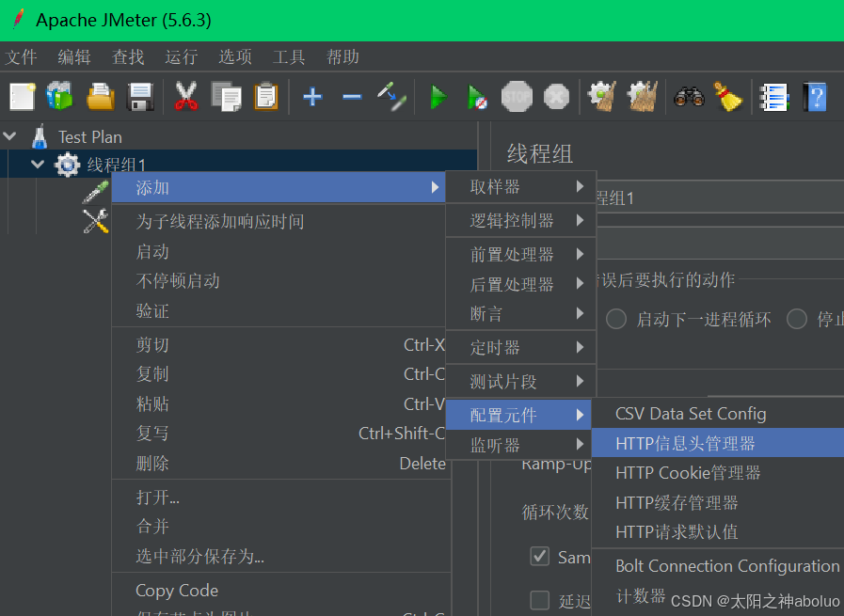
Task: Collapse the Test Plan tree node
Action: (x=9, y=136)
